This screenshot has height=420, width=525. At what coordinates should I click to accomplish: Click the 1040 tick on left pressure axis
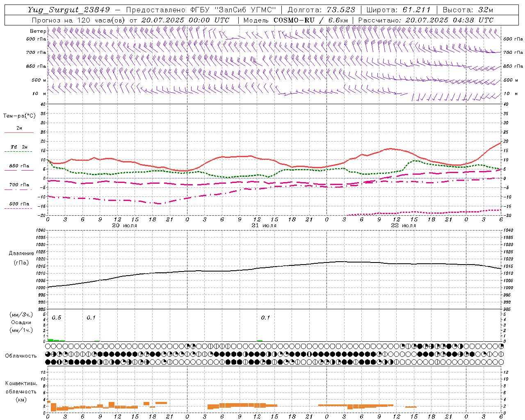pyautogui.click(x=40, y=231)
